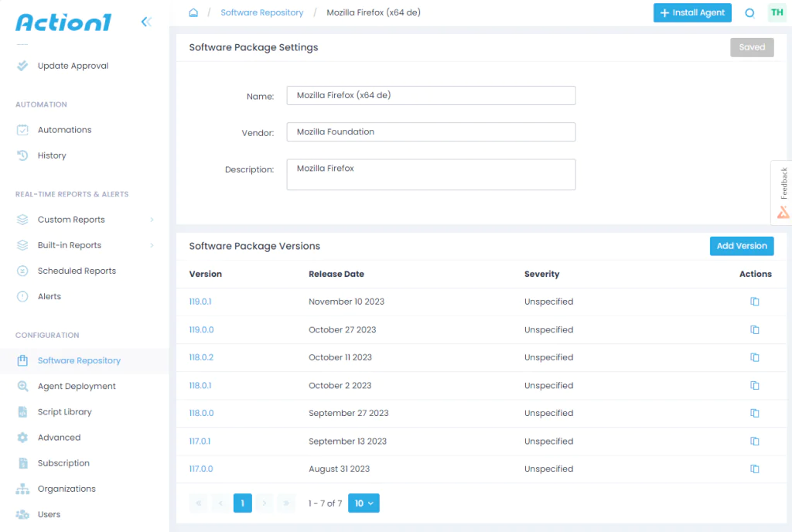792x532 pixels.
Task: Click the Software Repository package icon
Action: click(22, 360)
